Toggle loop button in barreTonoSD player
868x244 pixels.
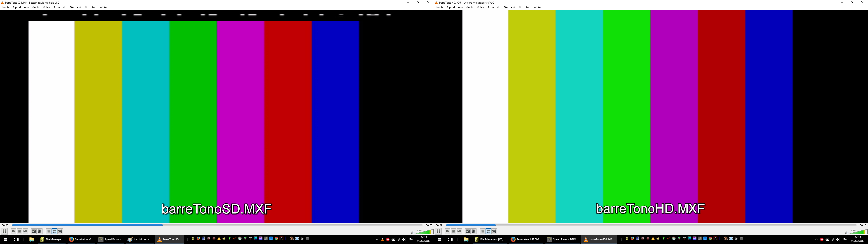tap(54, 231)
